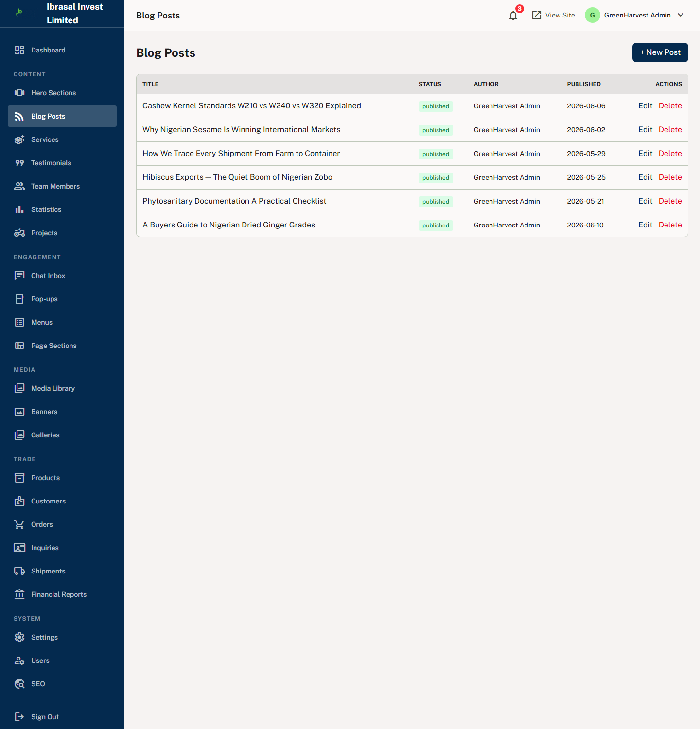Click the Inquiries contact icon

click(x=19, y=548)
